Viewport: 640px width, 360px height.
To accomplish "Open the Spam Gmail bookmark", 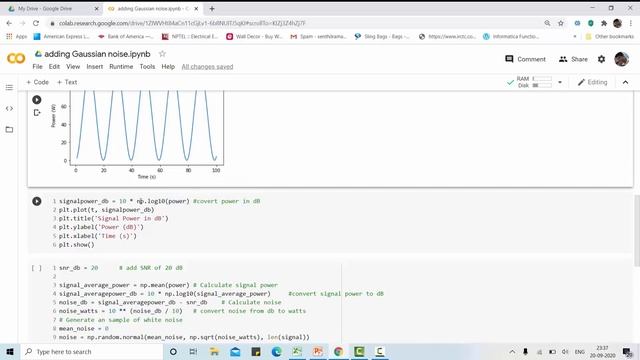I will (318, 36).
